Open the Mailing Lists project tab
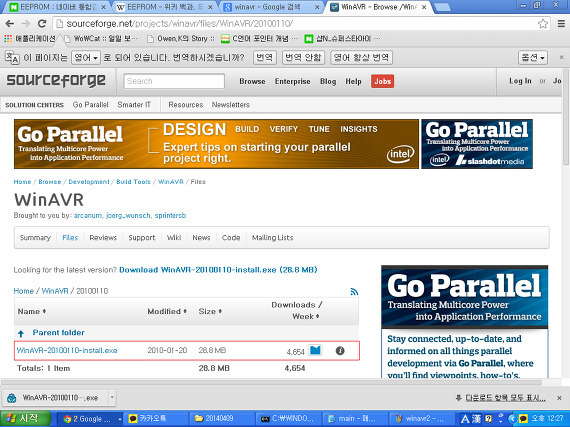 [272, 238]
